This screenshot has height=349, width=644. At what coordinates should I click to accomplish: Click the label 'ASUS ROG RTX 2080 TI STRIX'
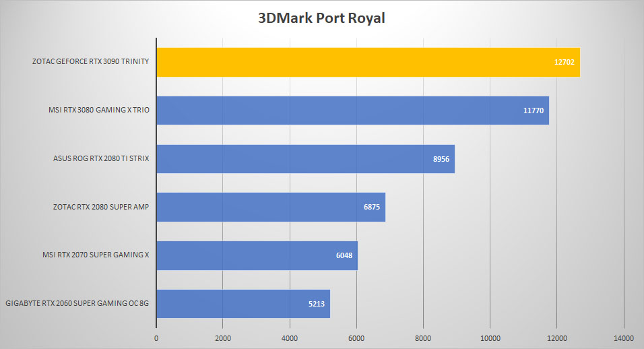[x=101, y=158]
